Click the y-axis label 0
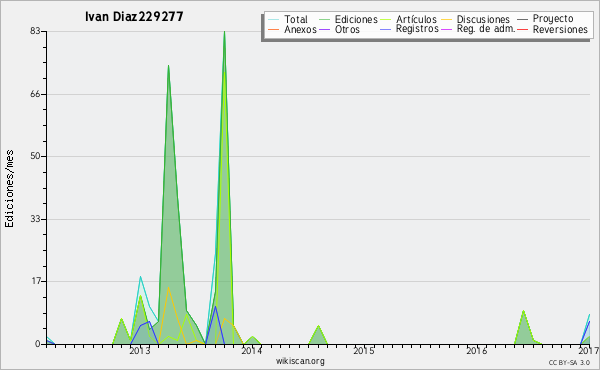Screen dimensions: 600x370 click(x=38, y=344)
